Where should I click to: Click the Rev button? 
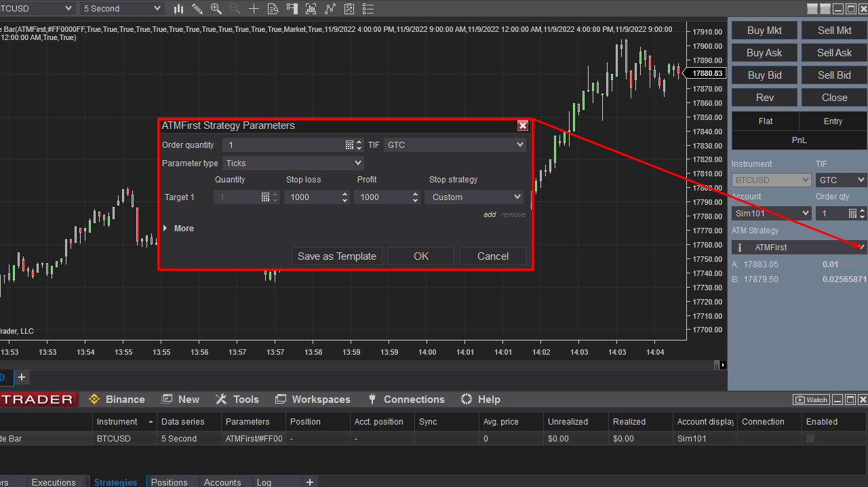click(x=764, y=98)
